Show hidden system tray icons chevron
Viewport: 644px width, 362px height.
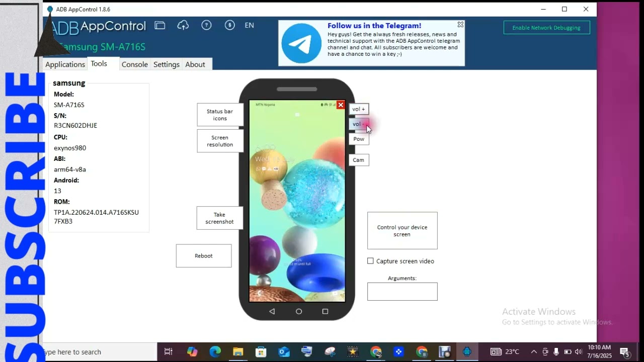click(x=534, y=352)
